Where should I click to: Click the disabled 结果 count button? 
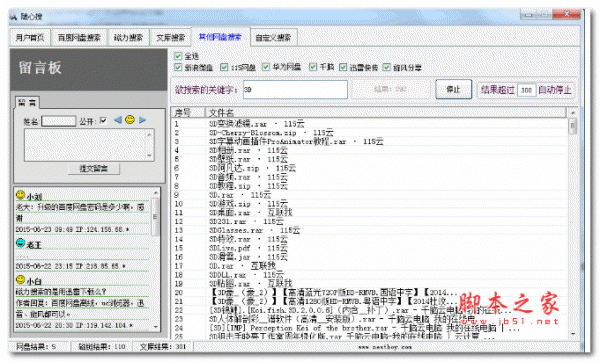click(390, 89)
